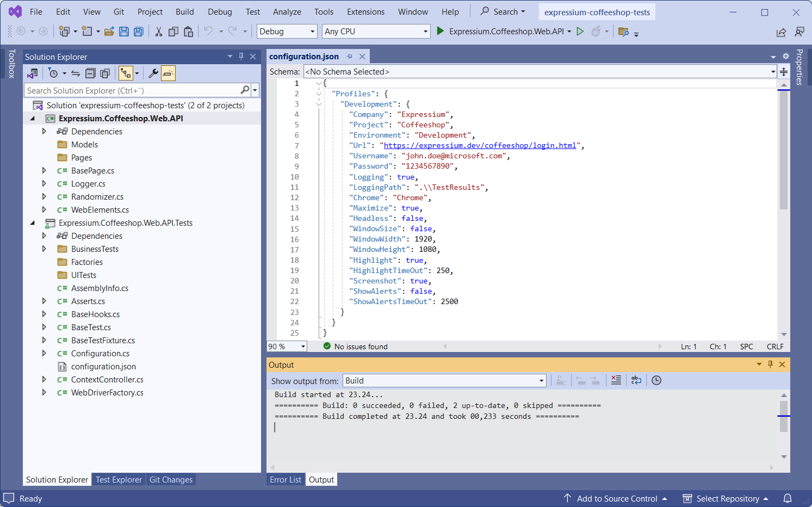
Task: Collapse All items in Solution Explorer
Action: point(90,72)
